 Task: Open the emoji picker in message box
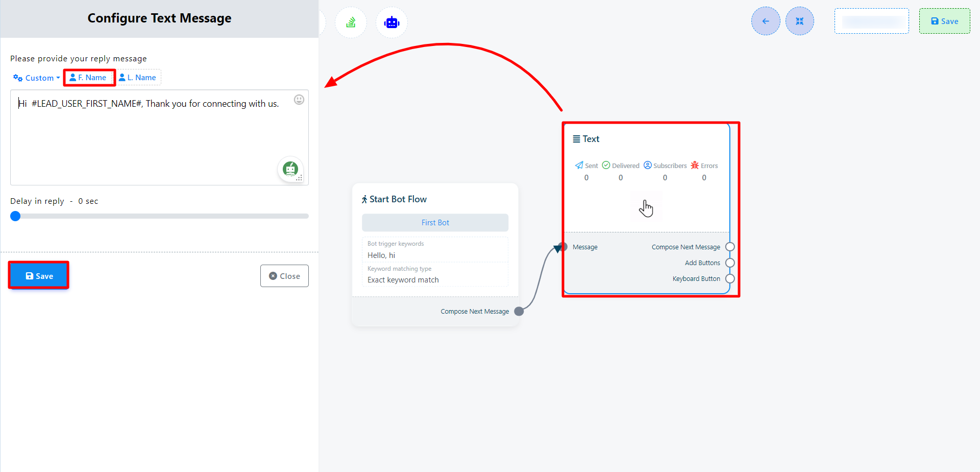tap(299, 100)
